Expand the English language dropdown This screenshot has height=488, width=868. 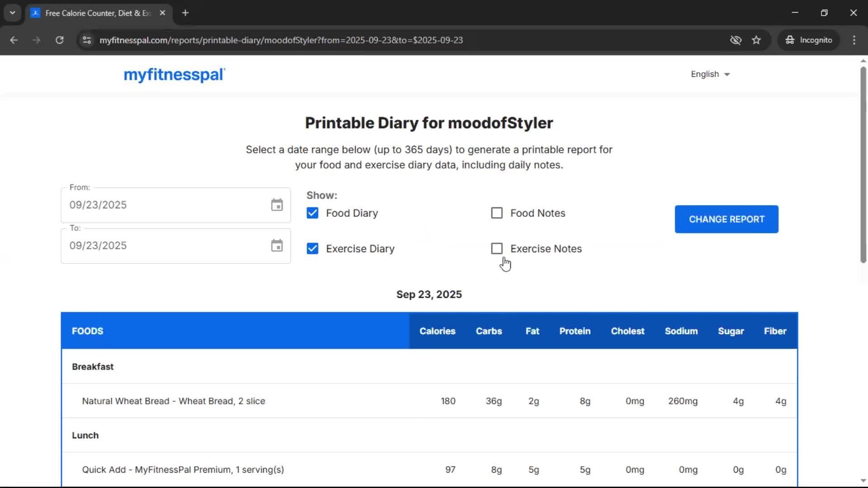710,74
